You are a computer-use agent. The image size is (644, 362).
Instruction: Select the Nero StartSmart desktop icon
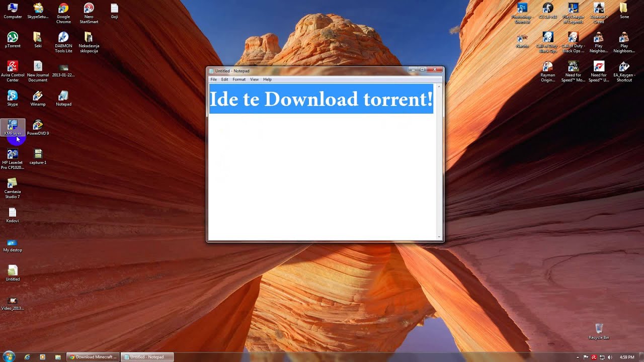point(89,14)
